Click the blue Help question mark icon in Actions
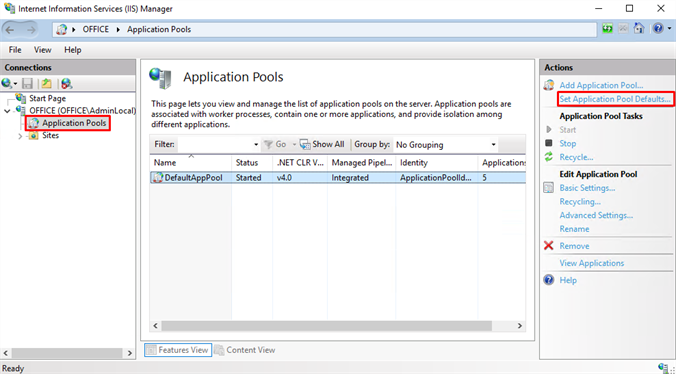This screenshot has height=374, width=676. coord(548,280)
